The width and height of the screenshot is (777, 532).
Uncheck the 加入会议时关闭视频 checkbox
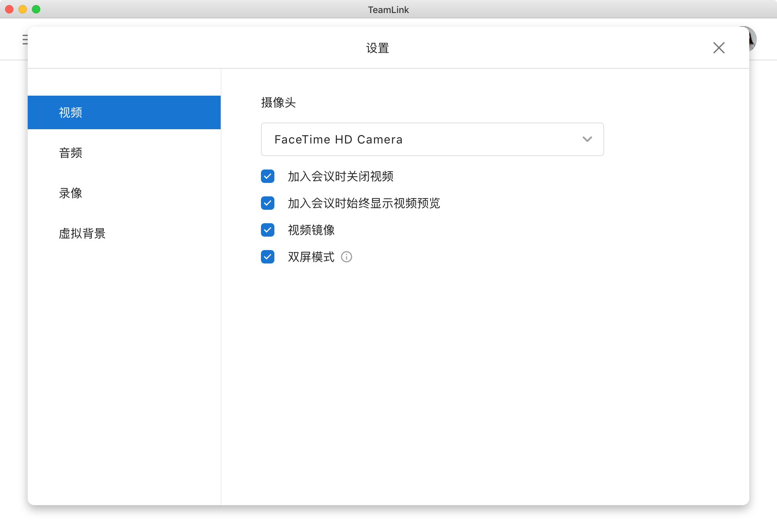click(x=268, y=176)
